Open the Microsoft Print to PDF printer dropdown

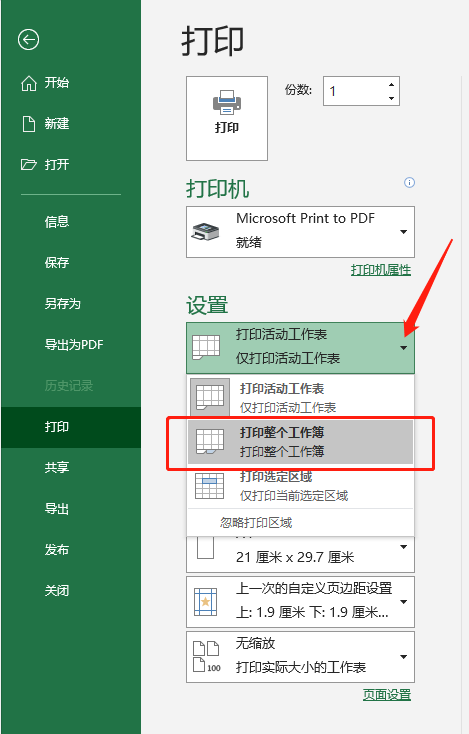point(403,232)
